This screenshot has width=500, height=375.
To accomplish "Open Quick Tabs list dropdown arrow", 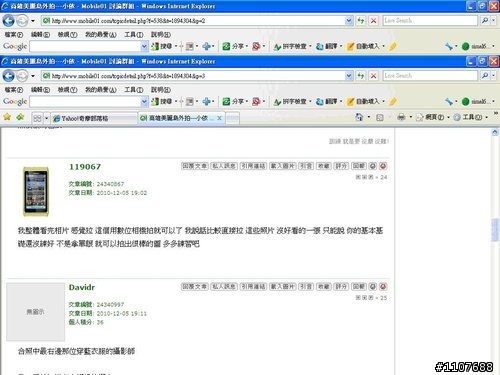I will click(46, 118).
